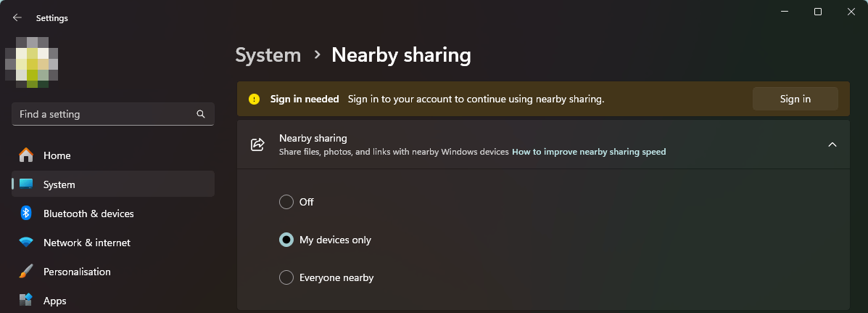
Task: Click the Bluetooth icon in sidebar
Action: click(x=26, y=214)
